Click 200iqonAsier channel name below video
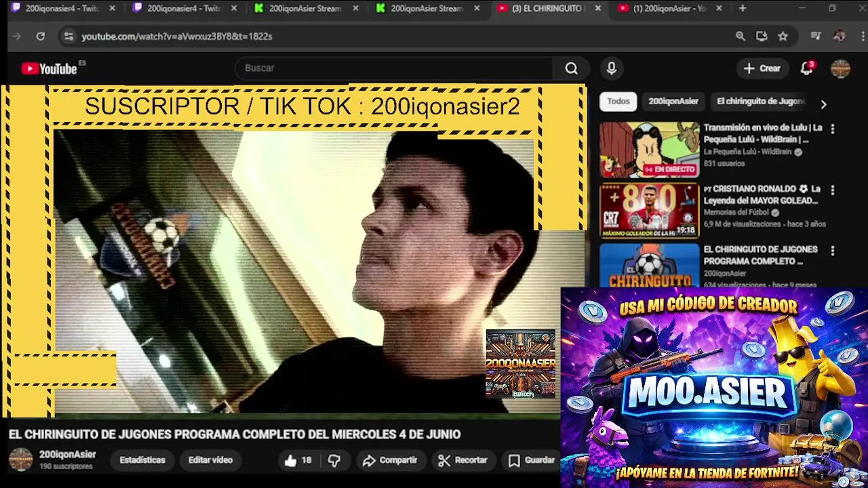868x488 pixels. pos(68,455)
